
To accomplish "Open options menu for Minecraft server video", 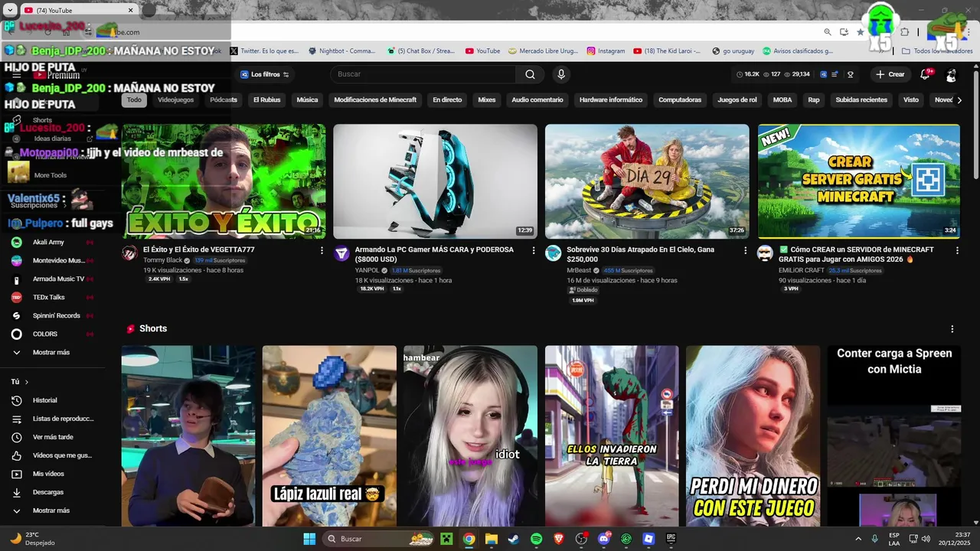I will pos(957,250).
